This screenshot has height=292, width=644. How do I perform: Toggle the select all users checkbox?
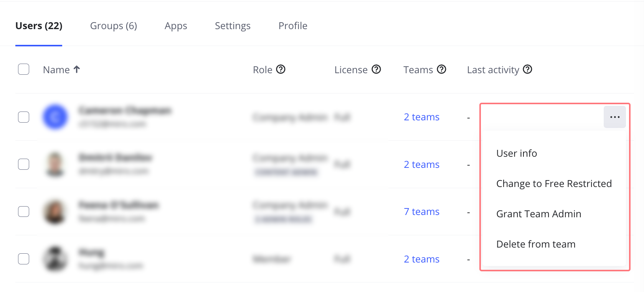click(x=24, y=69)
